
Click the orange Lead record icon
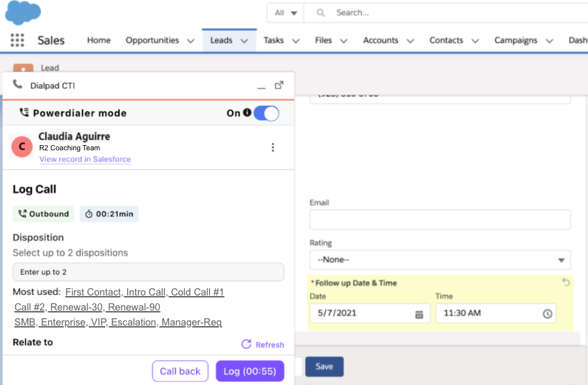(24, 68)
